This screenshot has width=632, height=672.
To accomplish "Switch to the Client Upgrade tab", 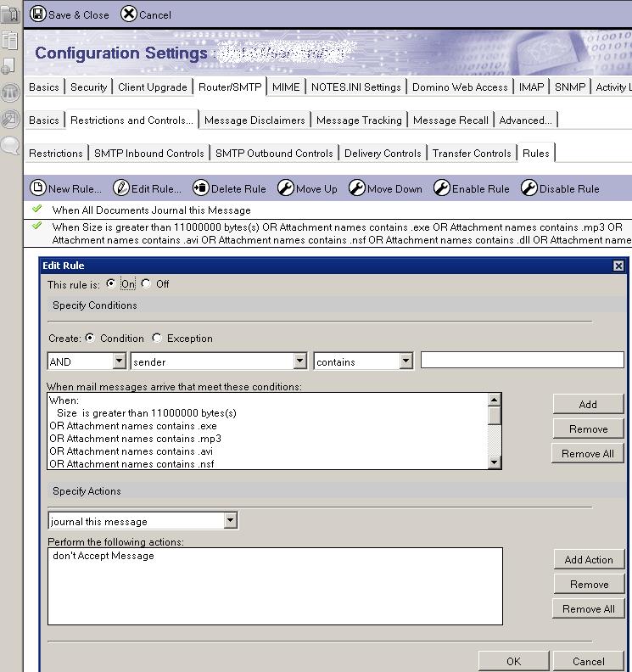I will click(x=153, y=87).
